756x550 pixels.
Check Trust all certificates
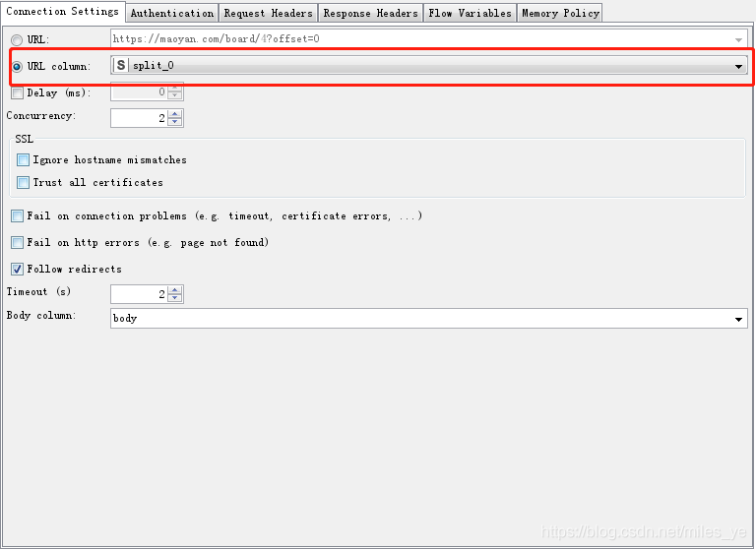(24, 182)
